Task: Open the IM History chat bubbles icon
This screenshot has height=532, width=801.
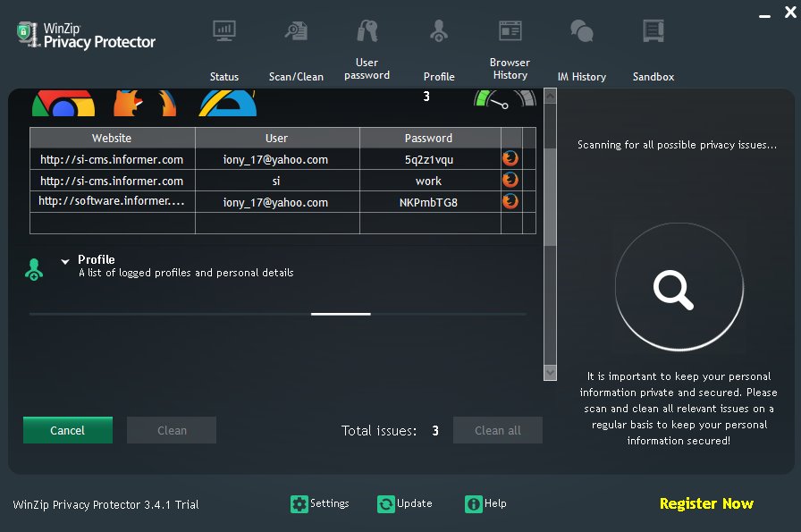Action: click(582, 30)
